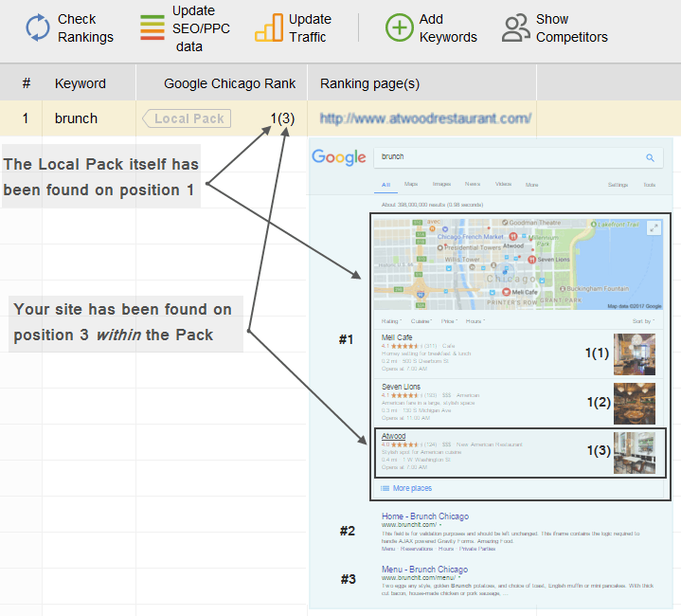Click the Google logo

click(x=340, y=157)
